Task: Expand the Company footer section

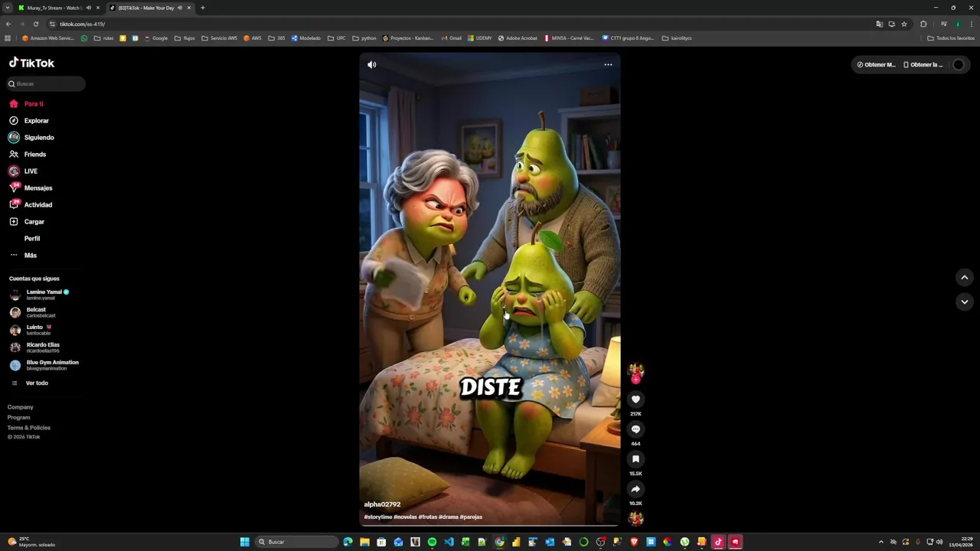Action: click(21, 407)
